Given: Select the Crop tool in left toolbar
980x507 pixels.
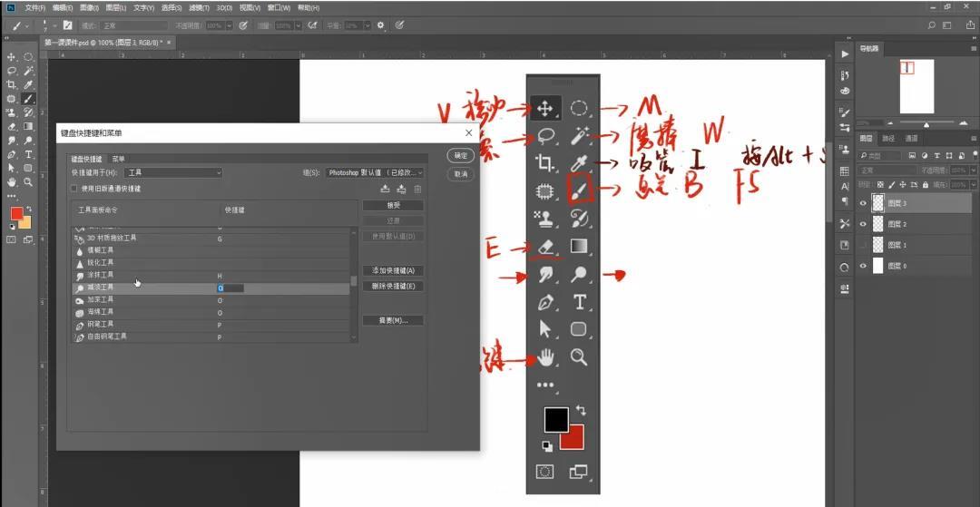Looking at the screenshot, I should pos(11,84).
